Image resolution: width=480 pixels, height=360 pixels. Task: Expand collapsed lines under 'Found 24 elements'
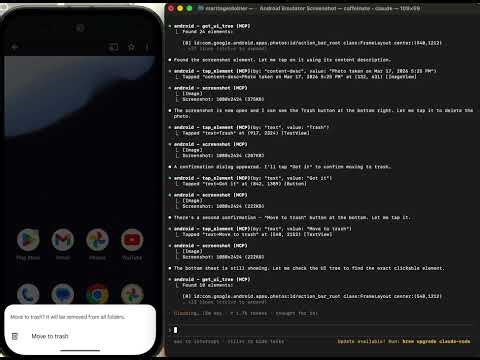227,49
